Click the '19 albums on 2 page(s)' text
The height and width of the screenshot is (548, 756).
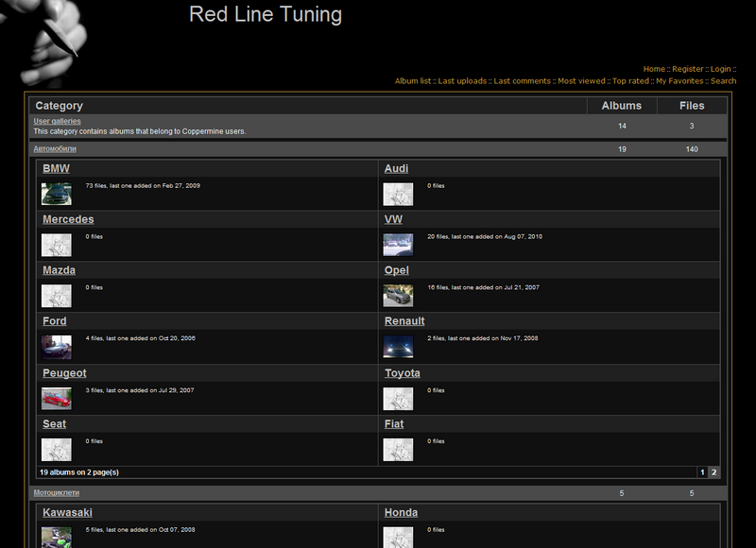click(79, 472)
